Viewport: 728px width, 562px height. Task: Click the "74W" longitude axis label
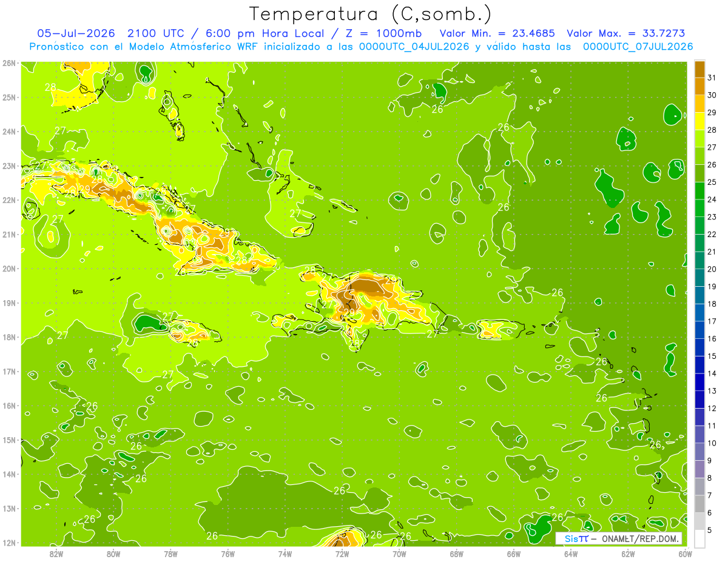point(285,554)
